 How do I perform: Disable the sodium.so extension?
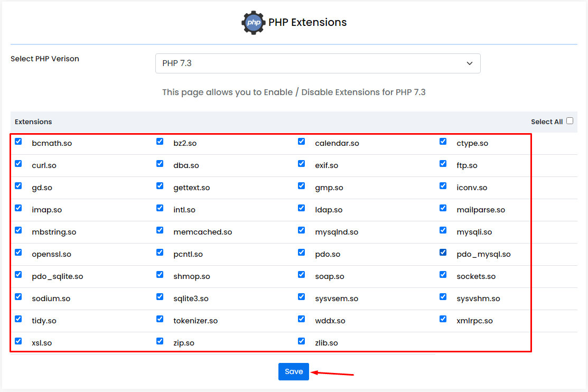[x=18, y=297]
